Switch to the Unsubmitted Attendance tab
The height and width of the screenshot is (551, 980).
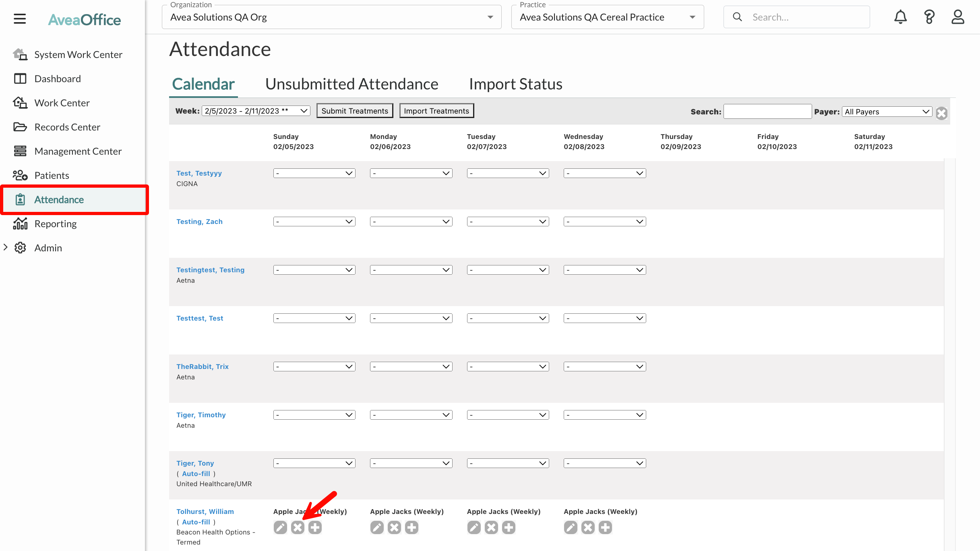[351, 84]
